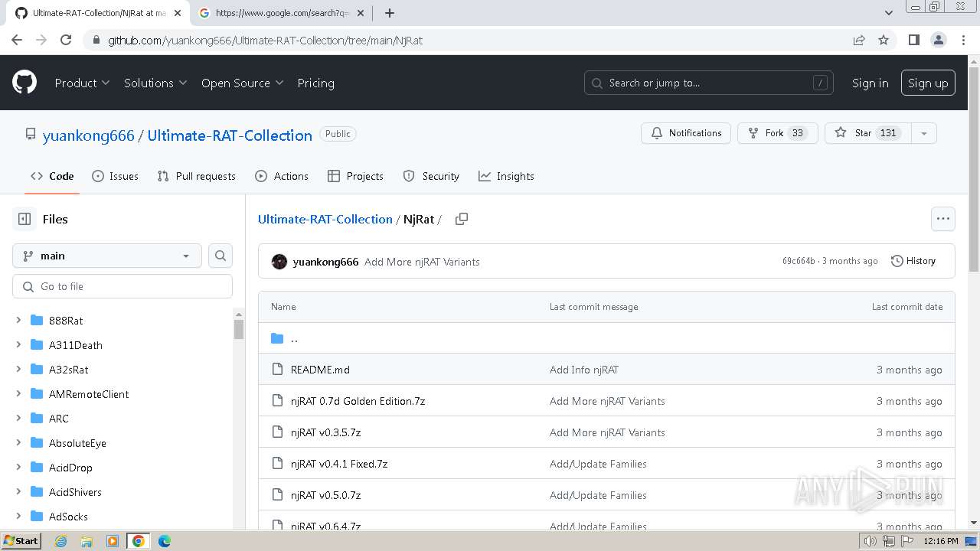Expand the Open Source menu
The image size is (980, 551).
(x=242, y=83)
